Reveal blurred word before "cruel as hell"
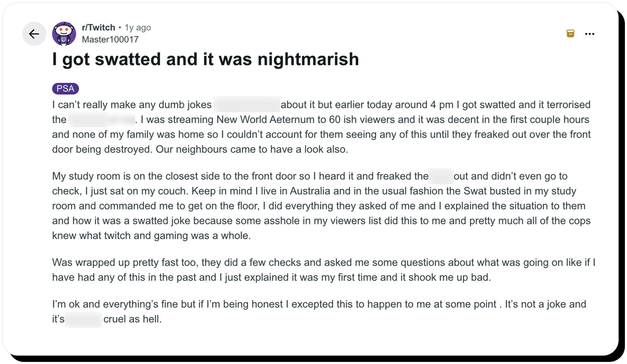The image size is (627, 364). pyautogui.click(x=83, y=319)
